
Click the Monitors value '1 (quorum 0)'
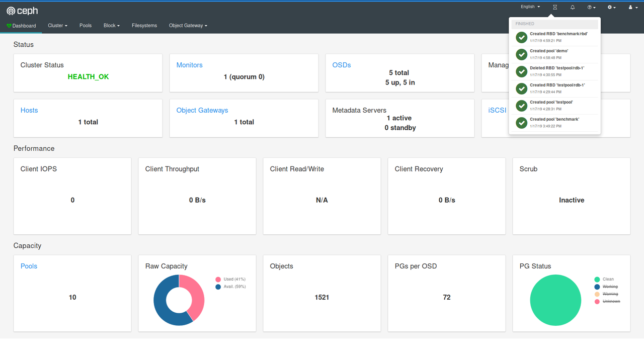pyautogui.click(x=244, y=77)
